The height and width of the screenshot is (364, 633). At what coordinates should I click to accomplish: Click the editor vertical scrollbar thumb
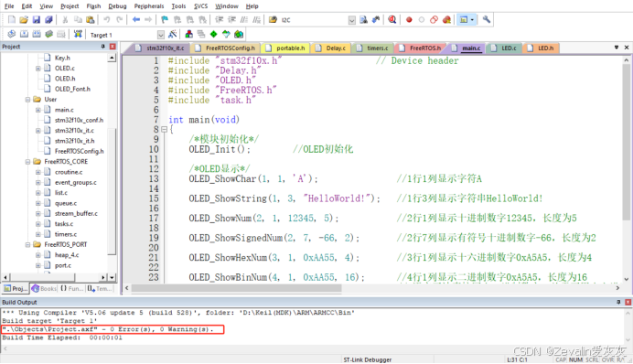tap(626, 142)
